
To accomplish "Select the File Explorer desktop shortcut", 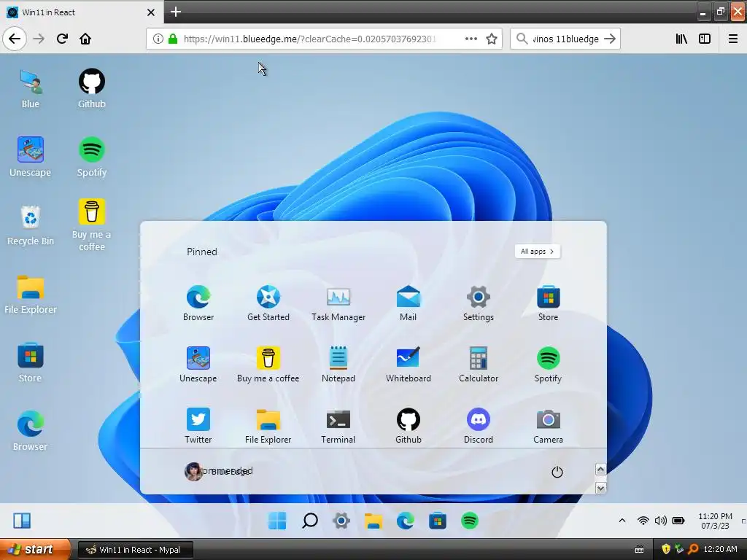I will pyautogui.click(x=31, y=295).
